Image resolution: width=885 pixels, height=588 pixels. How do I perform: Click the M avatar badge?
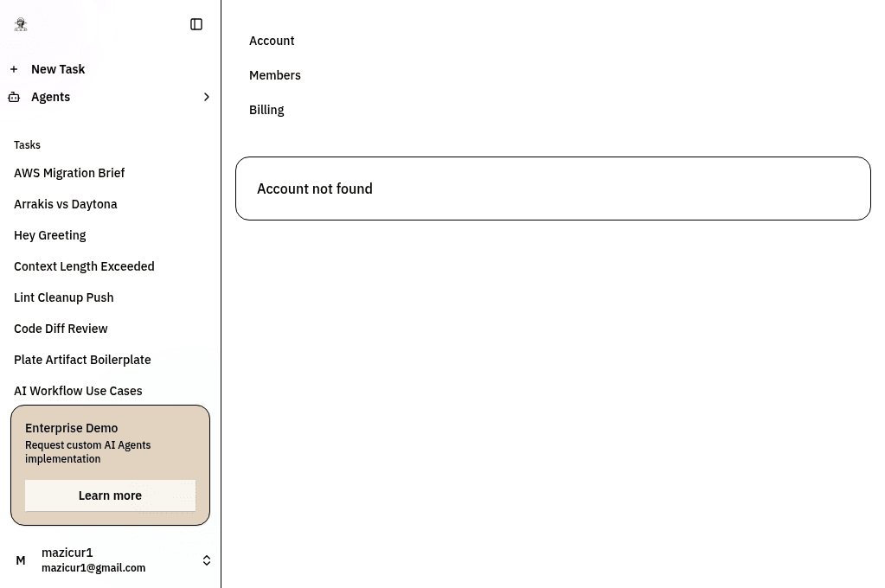(x=21, y=560)
